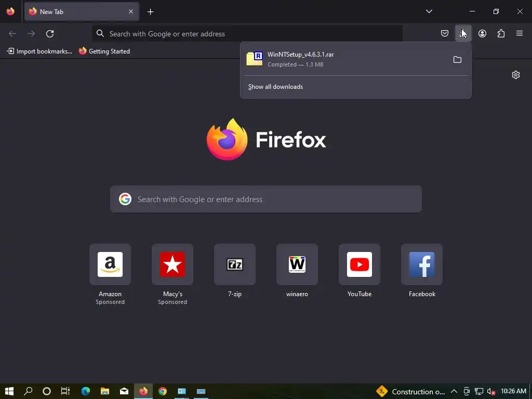Show WinNTSetup download in folder
This screenshot has width=532, height=399.
[457, 60]
